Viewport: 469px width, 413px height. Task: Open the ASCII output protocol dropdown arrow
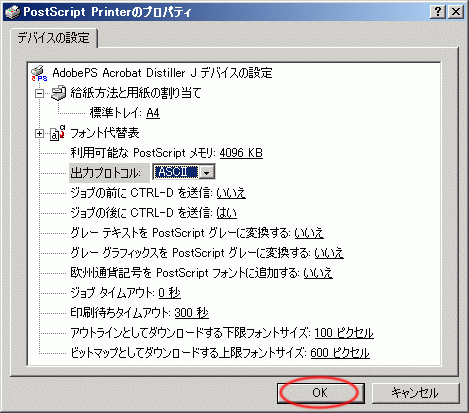207,173
